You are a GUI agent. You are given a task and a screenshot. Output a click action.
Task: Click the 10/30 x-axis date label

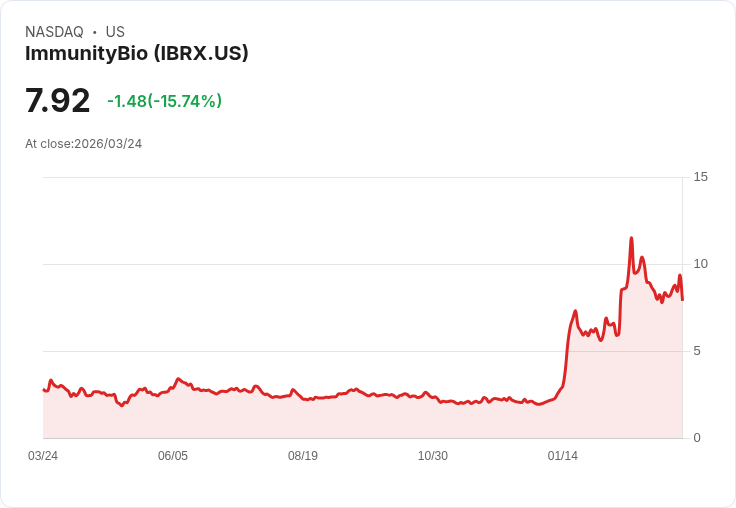tap(433, 456)
